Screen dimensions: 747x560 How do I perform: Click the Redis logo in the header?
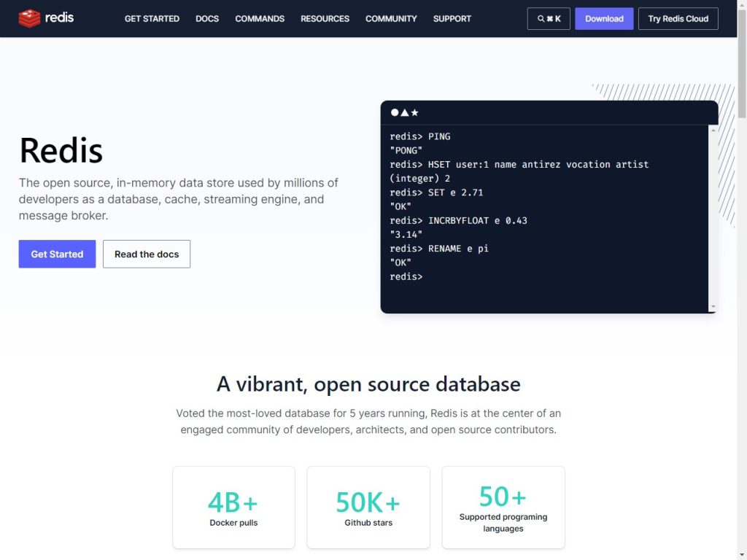click(x=46, y=18)
